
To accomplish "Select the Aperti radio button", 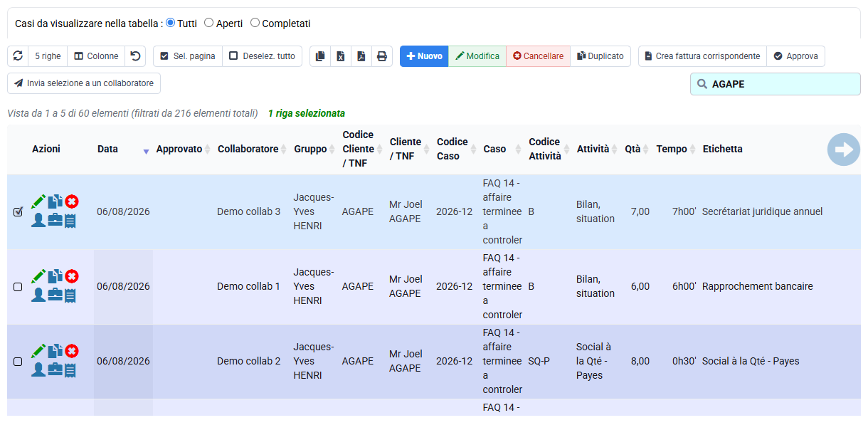I will click(x=208, y=23).
